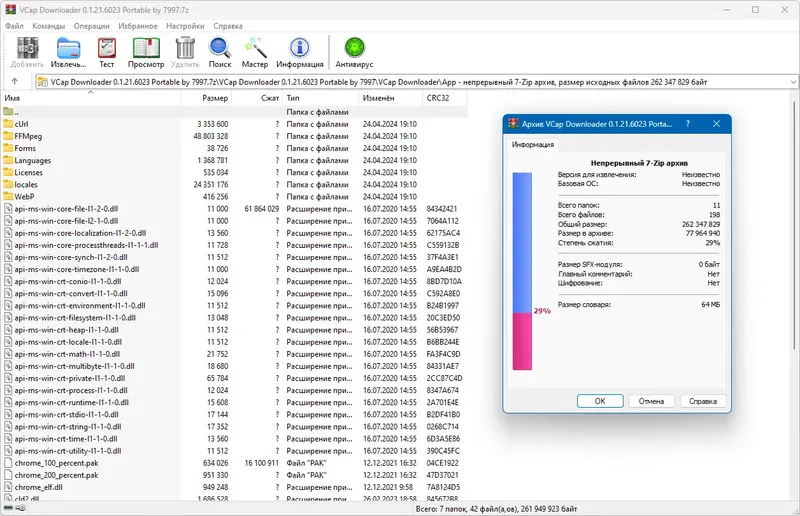Sort by the Имя column header

coord(91,98)
